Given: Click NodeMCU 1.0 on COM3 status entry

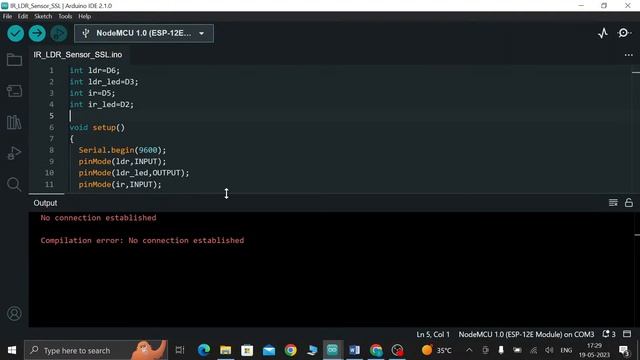Looking at the screenshot, I should pyautogui.click(x=526, y=334).
